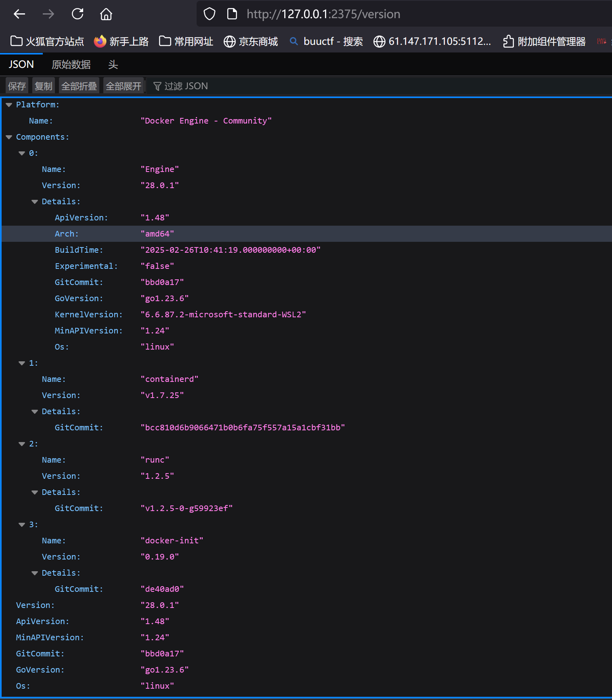This screenshot has width=612, height=700.
Task: Open the 火狐官方站点 bookmark folder
Action: tap(47, 41)
